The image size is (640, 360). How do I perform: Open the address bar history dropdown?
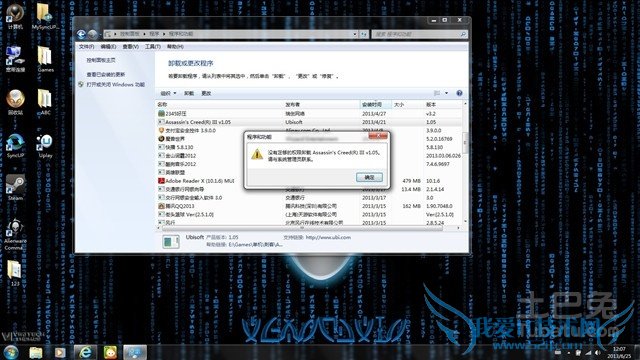coord(355,34)
